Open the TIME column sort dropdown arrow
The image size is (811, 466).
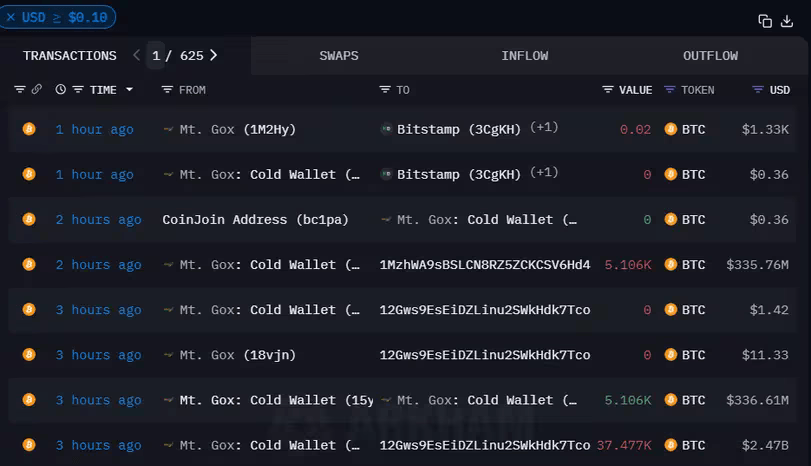(x=129, y=90)
